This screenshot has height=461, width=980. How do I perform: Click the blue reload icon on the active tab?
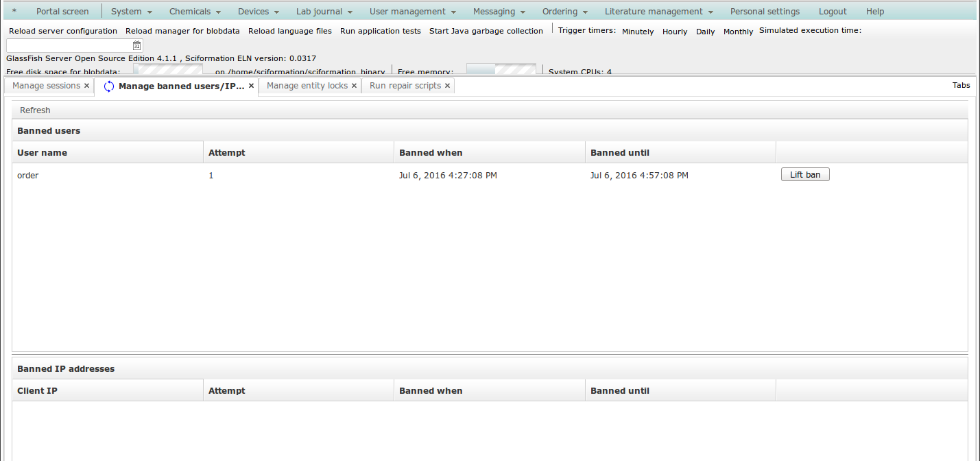pos(109,86)
